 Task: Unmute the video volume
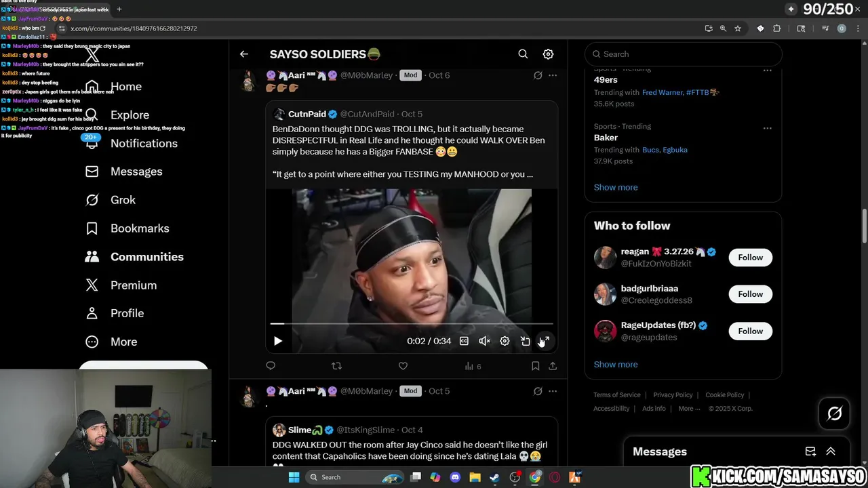(x=484, y=341)
